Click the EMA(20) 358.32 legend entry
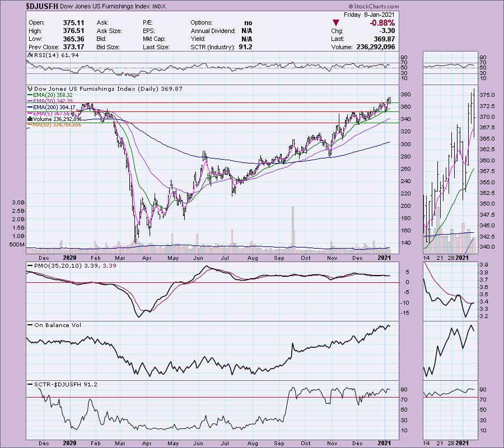 click(x=50, y=95)
